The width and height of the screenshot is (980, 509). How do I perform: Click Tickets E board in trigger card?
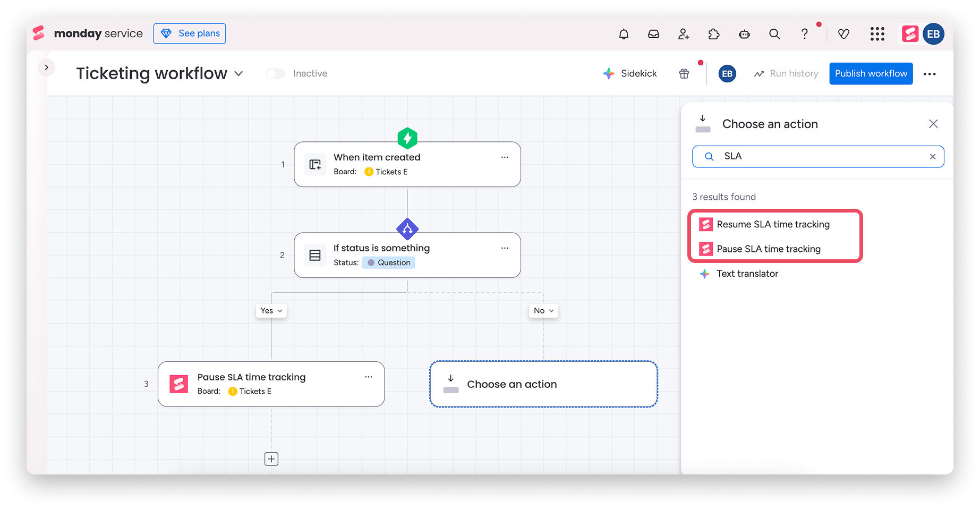pos(386,172)
